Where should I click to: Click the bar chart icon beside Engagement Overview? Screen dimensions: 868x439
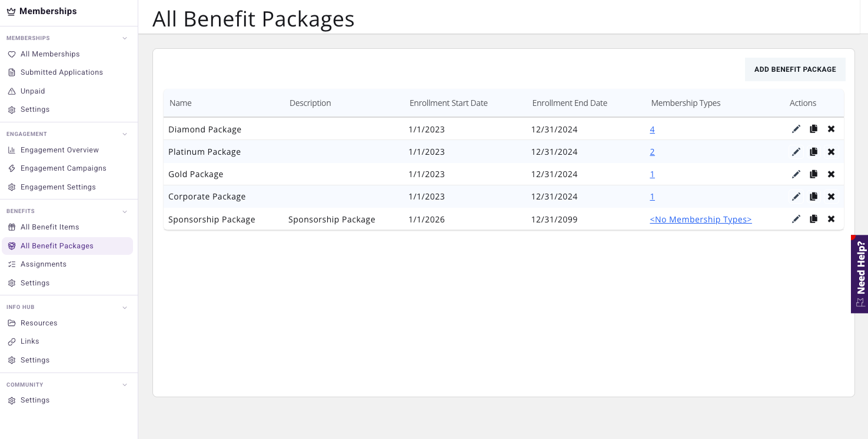point(12,150)
